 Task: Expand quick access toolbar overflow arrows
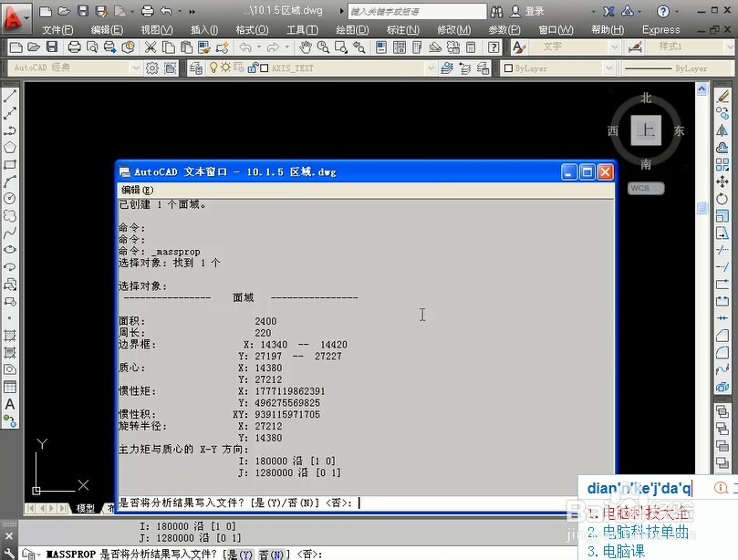[192, 11]
